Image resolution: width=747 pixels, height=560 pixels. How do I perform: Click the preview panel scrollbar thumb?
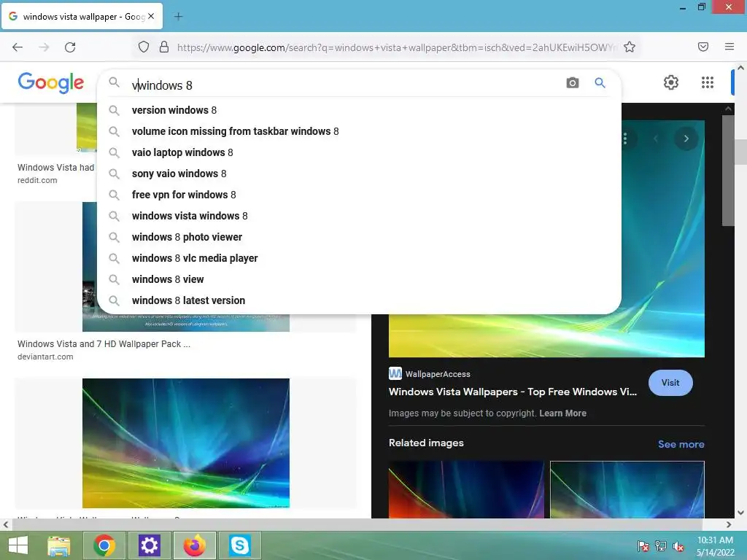click(x=728, y=171)
